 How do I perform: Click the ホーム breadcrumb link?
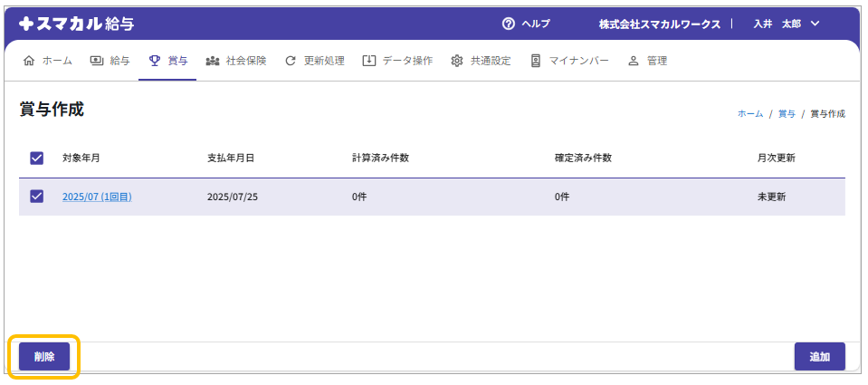point(749,114)
